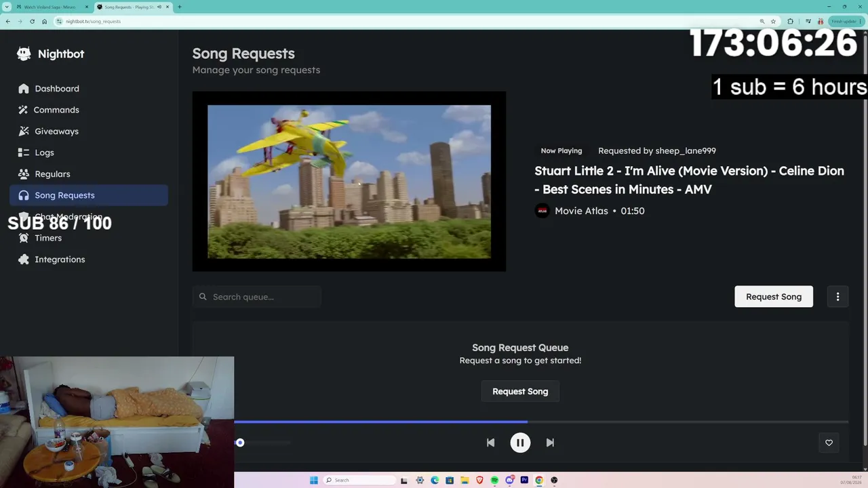Open the Dashboard page in Nightbot sidebar
This screenshot has height=488, width=868.
(x=88, y=88)
